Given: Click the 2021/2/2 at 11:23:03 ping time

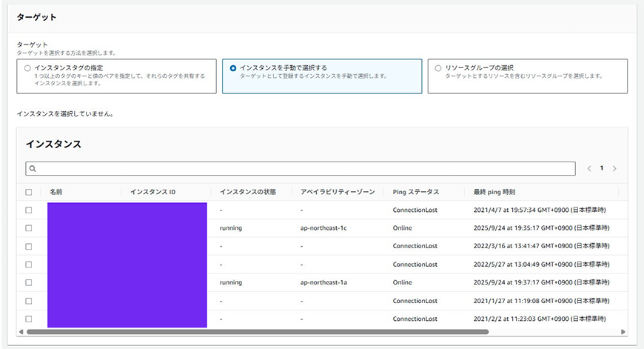Looking at the screenshot, I should [540, 319].
